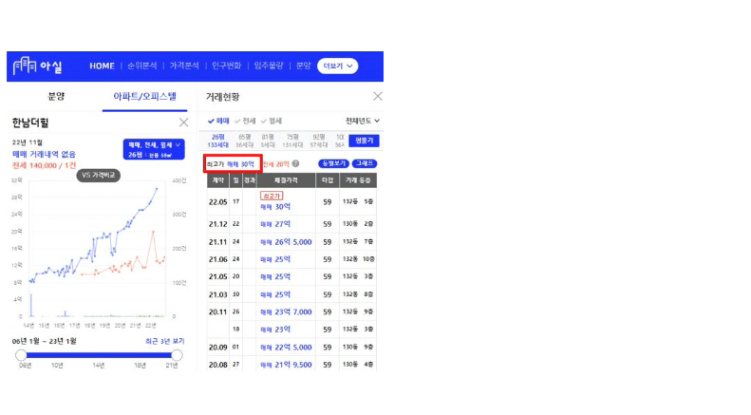Switch to the 분양 tab
Screen dimensions: 751x415
56,97
